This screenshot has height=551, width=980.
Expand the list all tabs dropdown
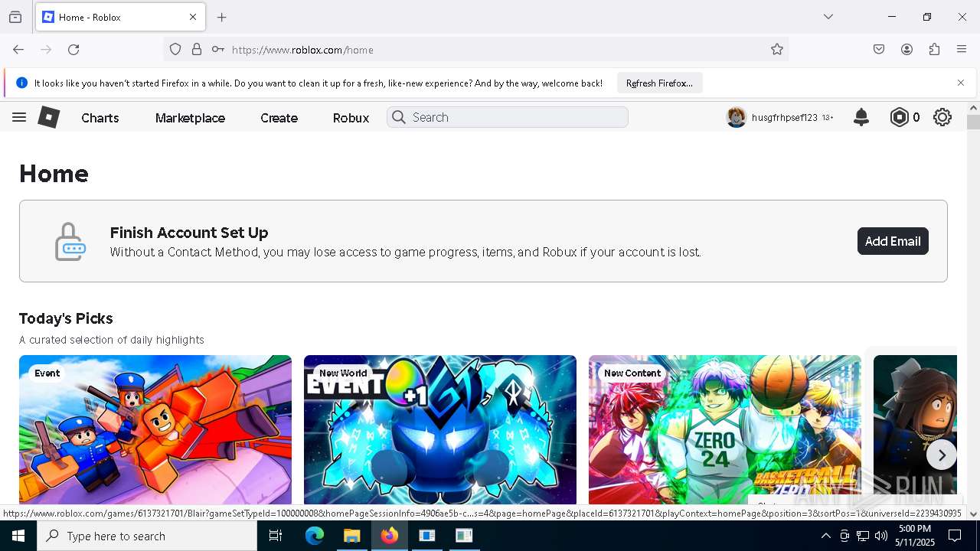pos(828,17)
